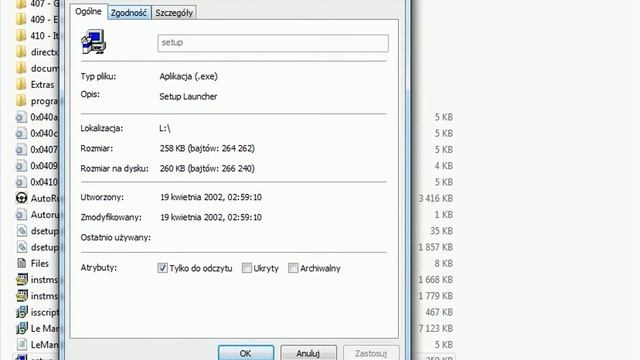640x360 pixels.
Task: Toggle the Archiwalny attribute checkbox
Action: click(x=293, y=268)
